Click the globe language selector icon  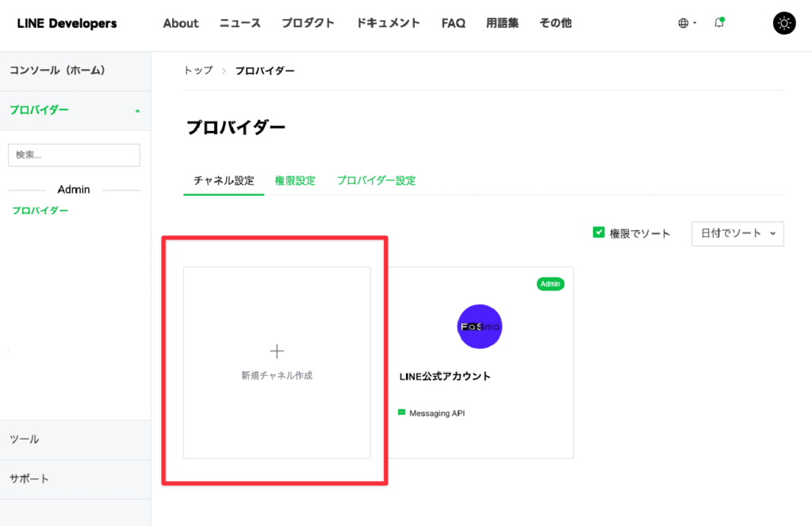coord(684,24)
